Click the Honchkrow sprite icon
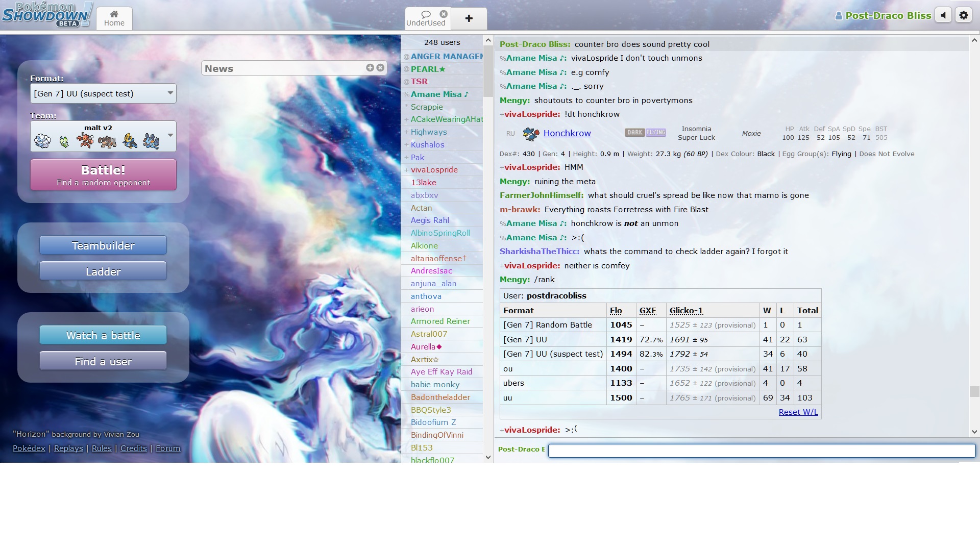The width and height of the screenshot is (980, 551). tap(531, 134)
